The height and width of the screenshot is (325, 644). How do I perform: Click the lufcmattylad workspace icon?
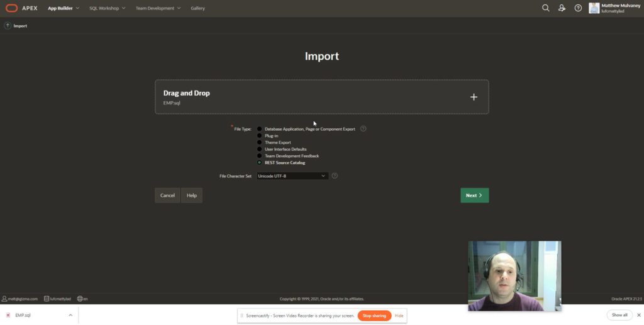point(47,299)
